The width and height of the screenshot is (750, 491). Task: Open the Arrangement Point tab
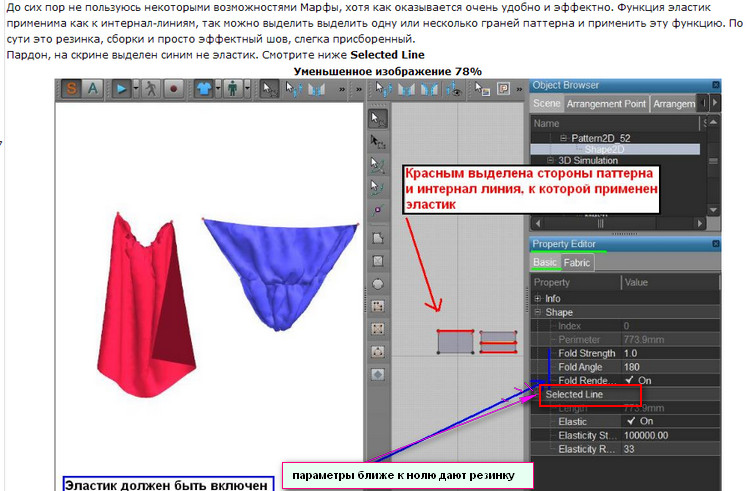[607, 104]
